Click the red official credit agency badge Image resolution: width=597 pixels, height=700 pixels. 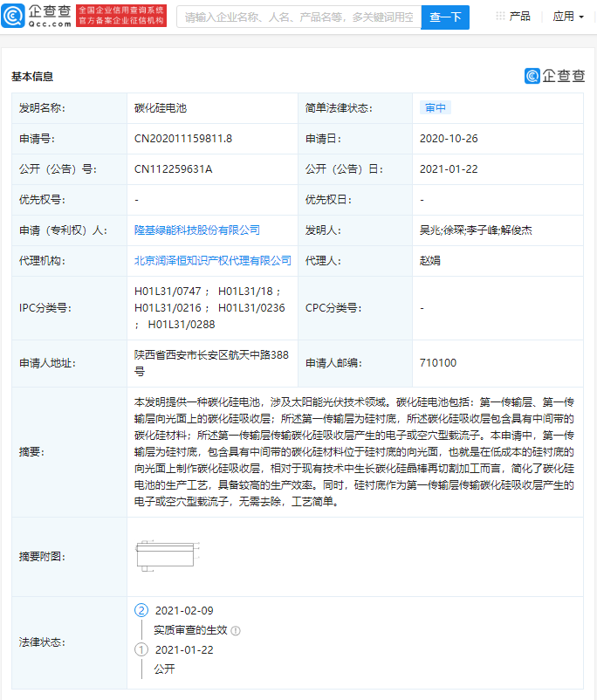[121, 16]
